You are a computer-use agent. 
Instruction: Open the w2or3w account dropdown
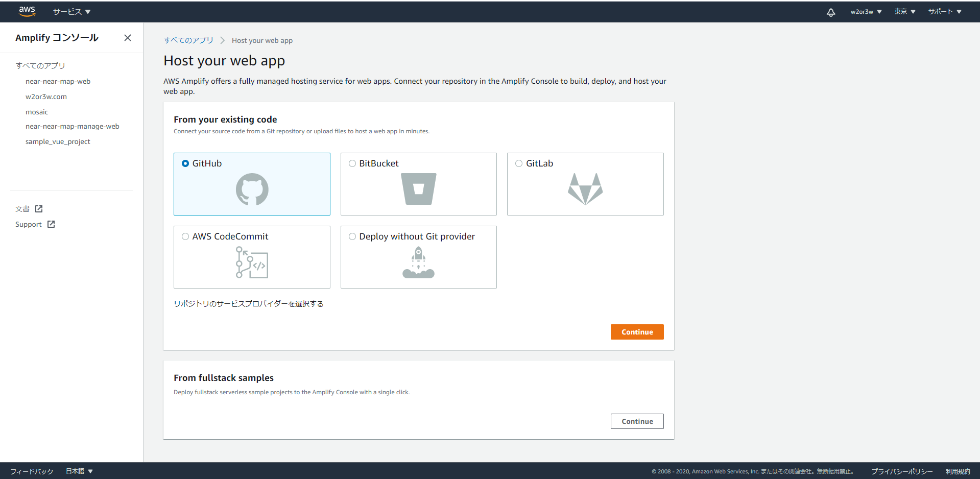coord(866,12)
